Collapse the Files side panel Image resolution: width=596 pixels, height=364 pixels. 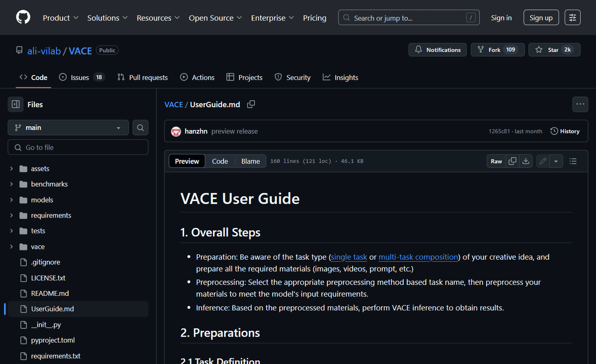click(17, 104)
